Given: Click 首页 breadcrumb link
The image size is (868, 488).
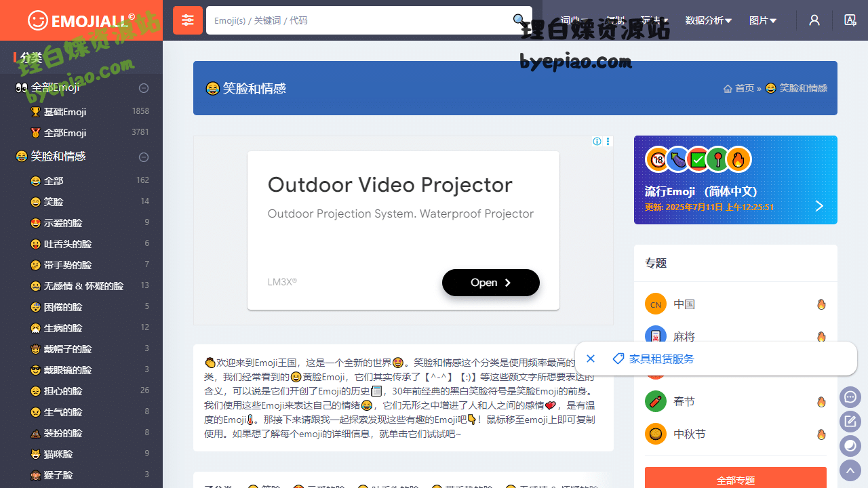Looking at the screenshot, I should coord(745,88).
